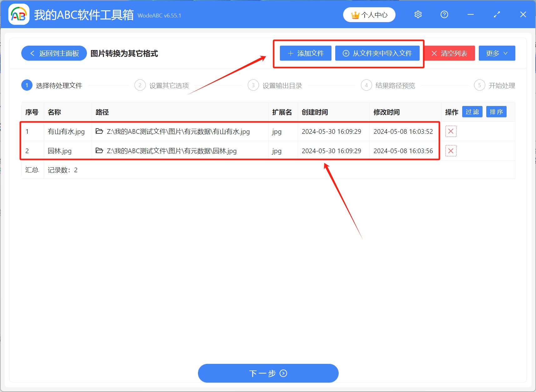Click the settings gear icon in title bar

point(418,15)
